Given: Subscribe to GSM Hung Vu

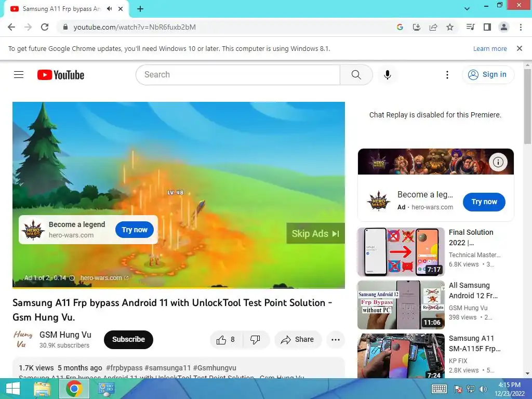Looking at the screenshot, I should coord(129,339).
